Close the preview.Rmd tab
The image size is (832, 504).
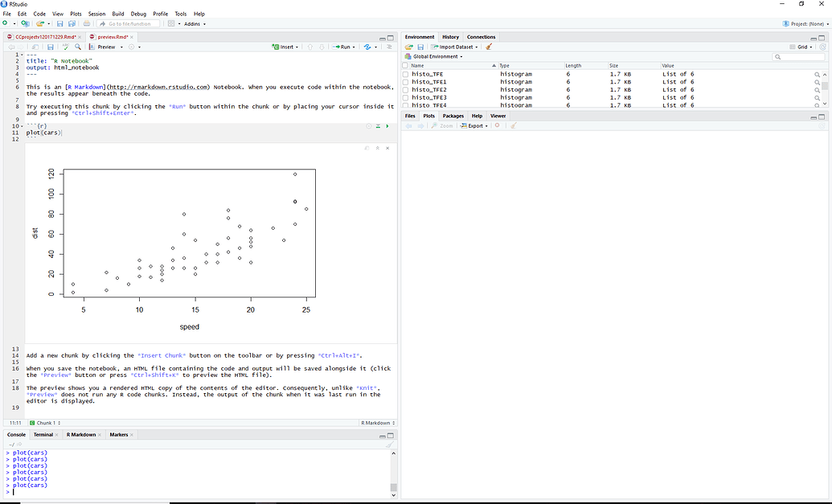(132, 37)
